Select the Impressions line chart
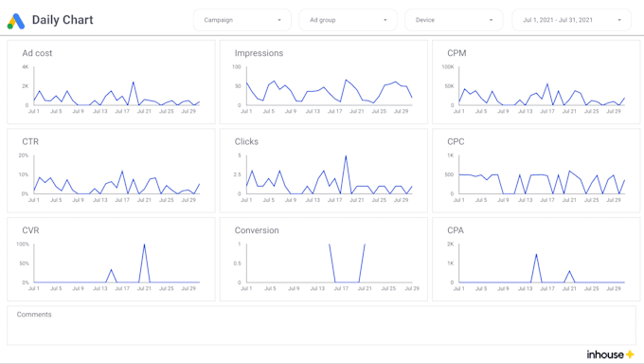The image size is (644, 364). (x=324, y=82)
